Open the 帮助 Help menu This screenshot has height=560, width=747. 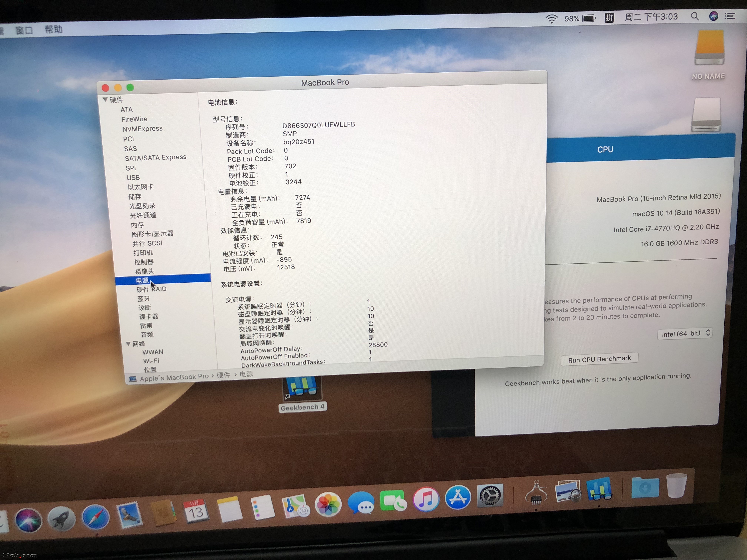click(53, 30)
